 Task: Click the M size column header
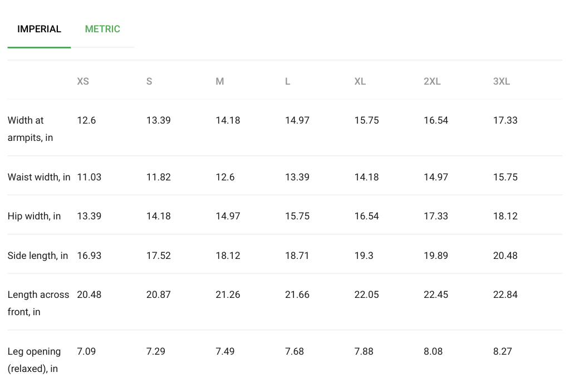point(220,81)
